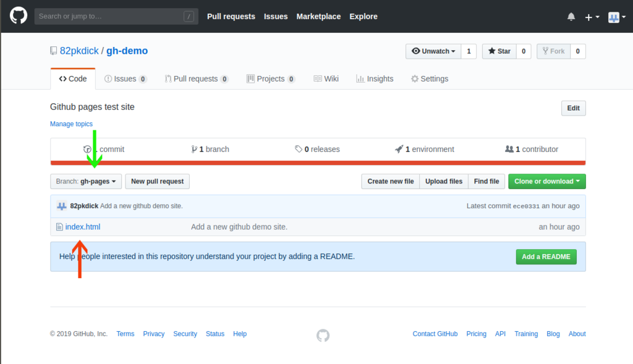View the 0 releases link
The image size is (633, 364).
coord(317,150)
